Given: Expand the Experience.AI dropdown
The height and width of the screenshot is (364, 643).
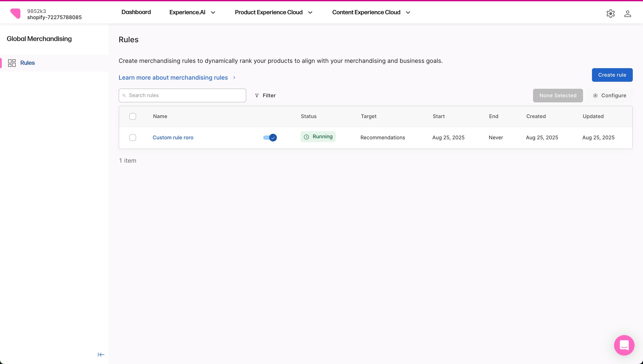Looking at the screenshot, I should coord(192,13).
